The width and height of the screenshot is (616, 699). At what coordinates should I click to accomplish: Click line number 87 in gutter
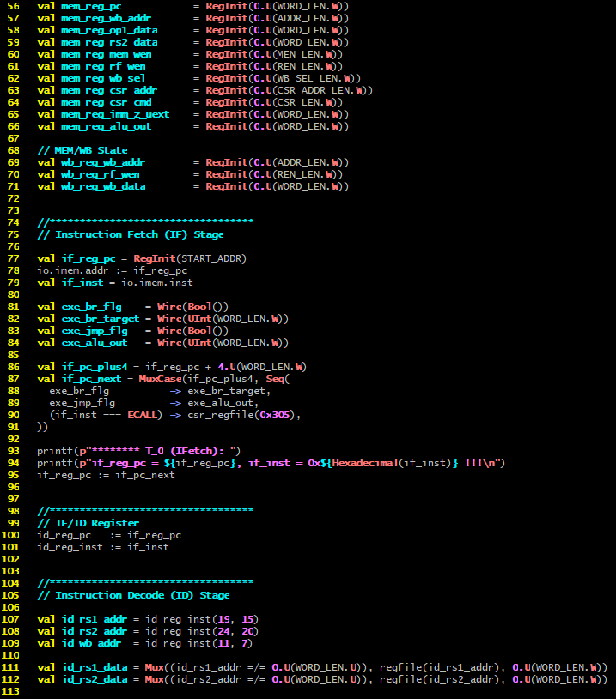coord(14,380)
